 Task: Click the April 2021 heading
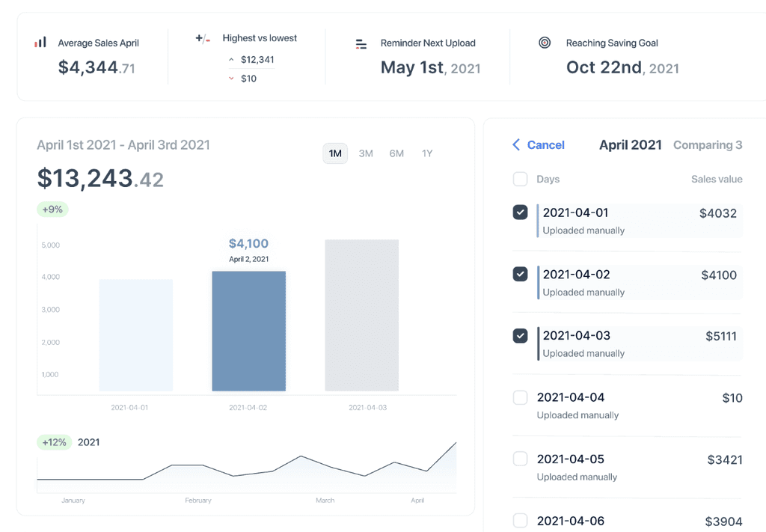point(630,145)
